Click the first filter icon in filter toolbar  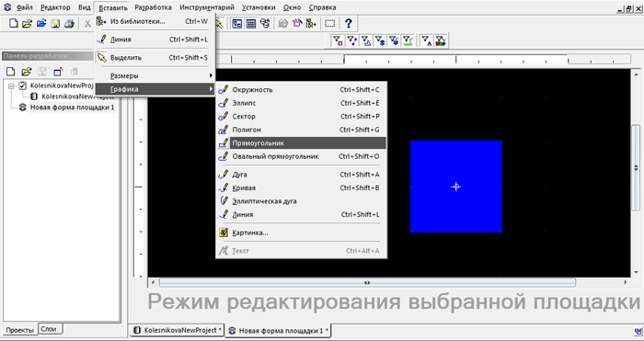point(338,40)
